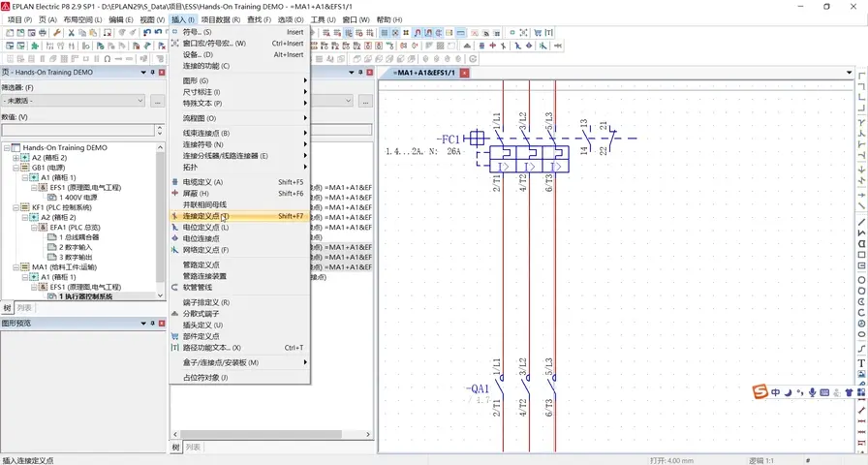Click the magnet snap icon
This screenshot has width=868, height=465.
click(x=418, y=33)
